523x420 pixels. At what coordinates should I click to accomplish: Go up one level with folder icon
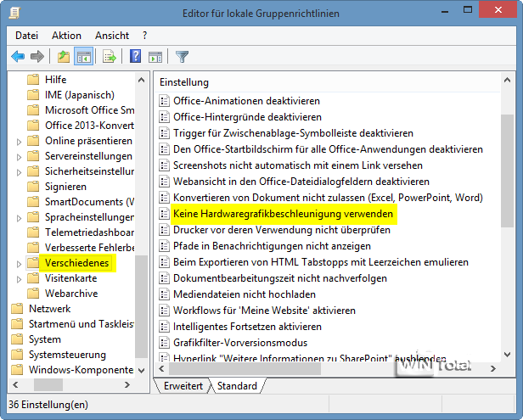pos(64,56)
